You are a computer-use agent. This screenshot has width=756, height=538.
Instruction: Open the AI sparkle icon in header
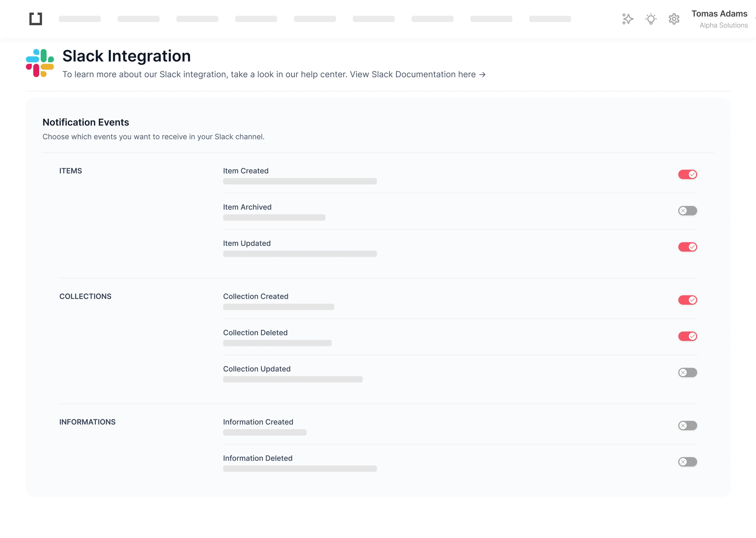click(628, 19)
